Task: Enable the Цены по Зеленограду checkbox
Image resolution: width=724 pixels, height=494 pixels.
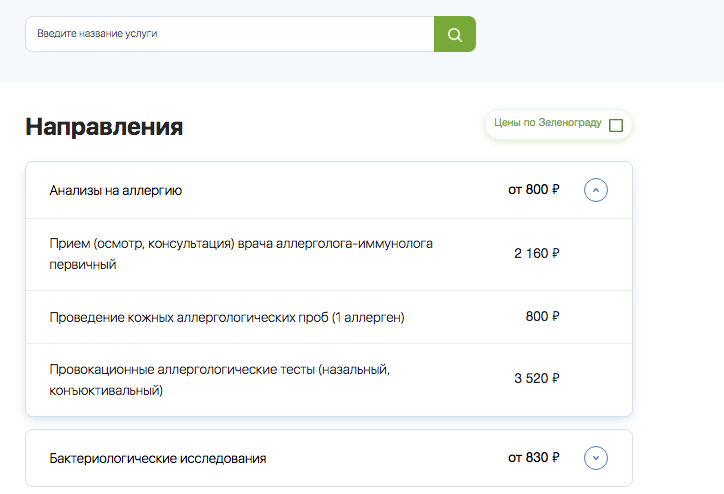Action: point(615,125)
